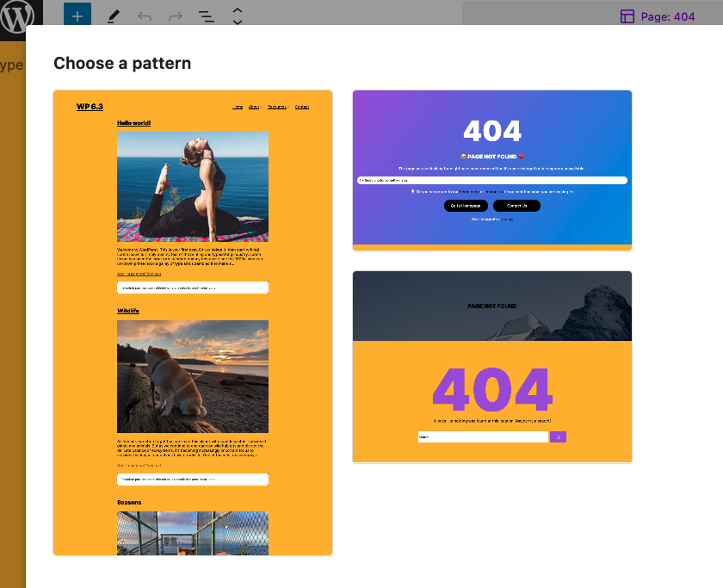Click the up-down chevron toolbar control

tap(236, 15)
